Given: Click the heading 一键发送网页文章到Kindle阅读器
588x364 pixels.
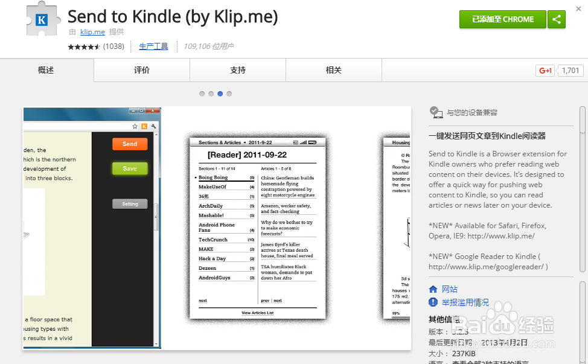Looking at the screenshot, I should [487, 136].
